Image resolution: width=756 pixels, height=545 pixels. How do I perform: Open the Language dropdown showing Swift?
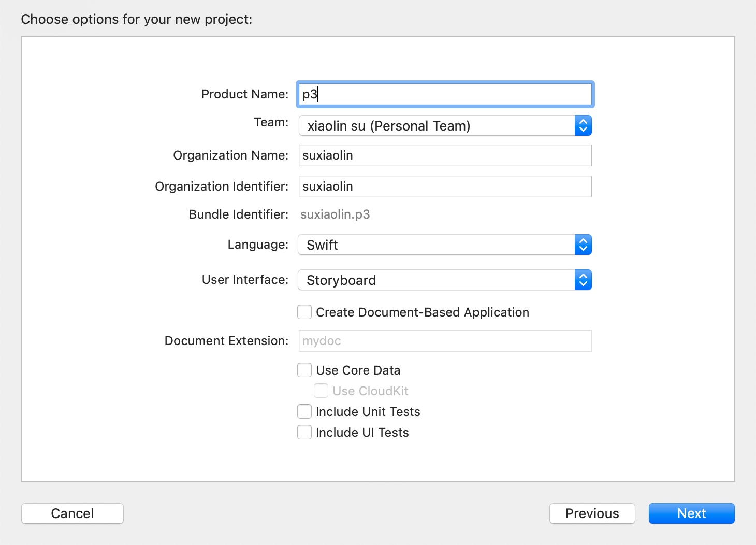pos(445,245)
